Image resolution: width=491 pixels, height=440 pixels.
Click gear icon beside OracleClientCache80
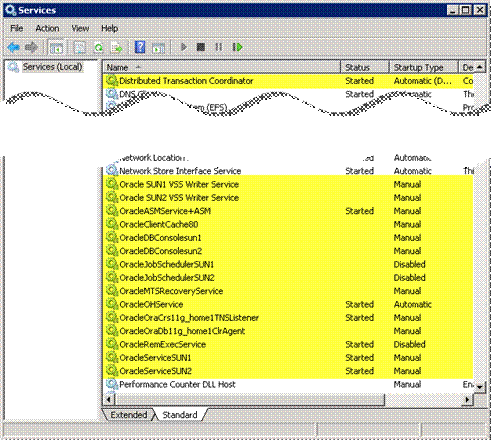tap(112, 224)
